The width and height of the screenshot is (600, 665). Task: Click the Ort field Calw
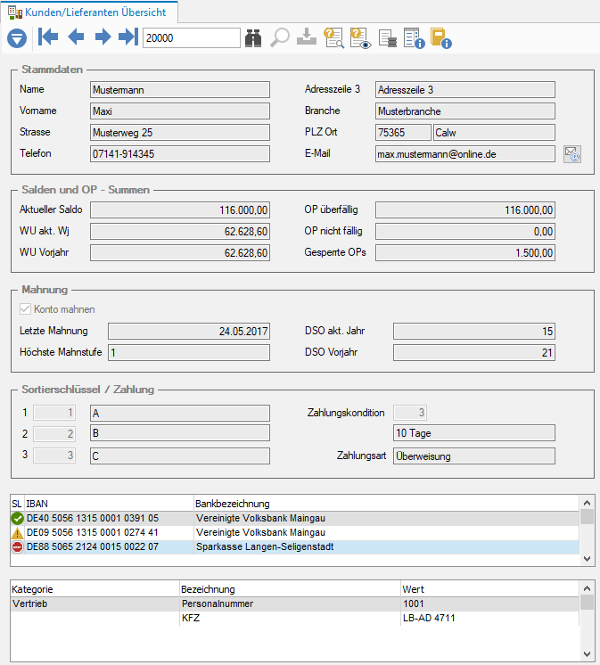click(x=494, y=132)
